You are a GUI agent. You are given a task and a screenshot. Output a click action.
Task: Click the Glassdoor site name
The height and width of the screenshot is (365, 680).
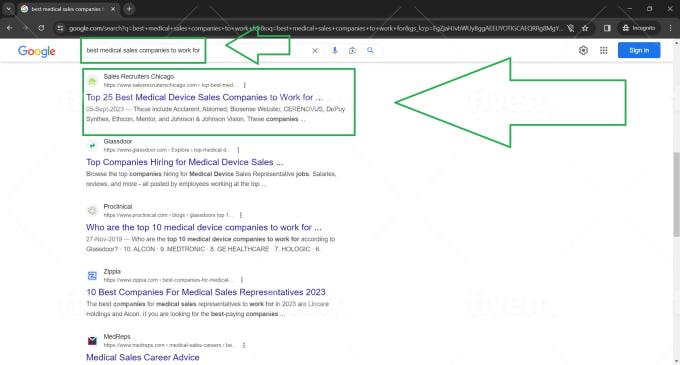point(118,141)
